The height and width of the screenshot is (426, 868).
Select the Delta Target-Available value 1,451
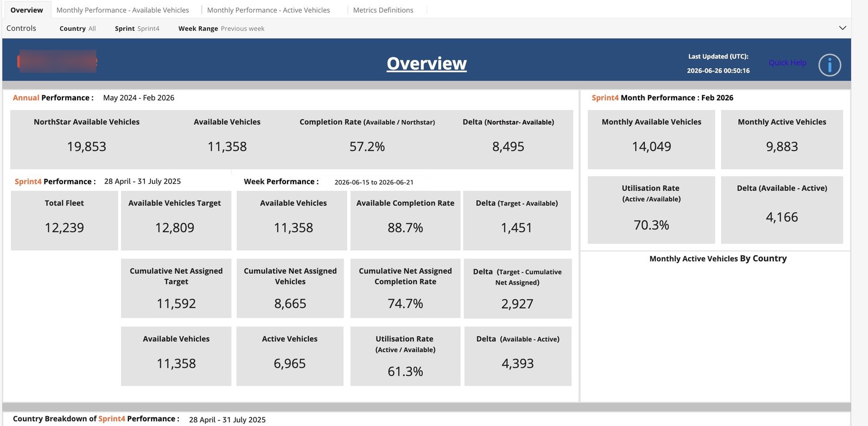tap(516, 228)
